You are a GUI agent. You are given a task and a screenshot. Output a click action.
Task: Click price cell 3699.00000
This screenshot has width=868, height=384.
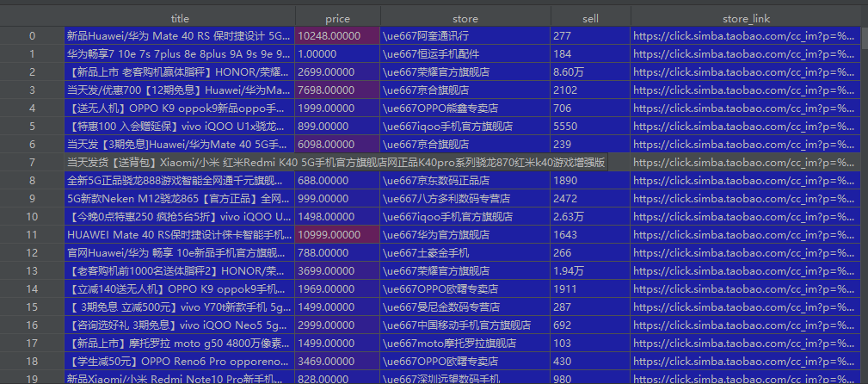(x=338, y=271)
